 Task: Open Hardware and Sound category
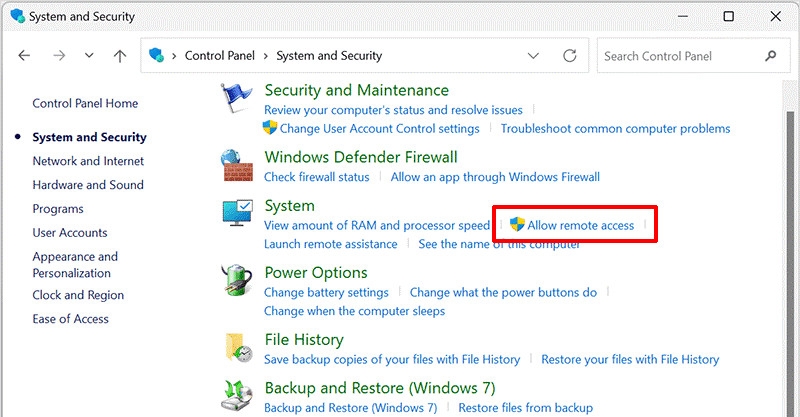point(88,185)
